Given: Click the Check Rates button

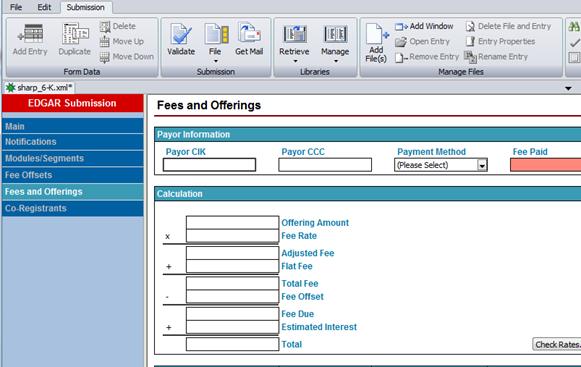Looking at the screenshot, I should click(x=557, y=344).
